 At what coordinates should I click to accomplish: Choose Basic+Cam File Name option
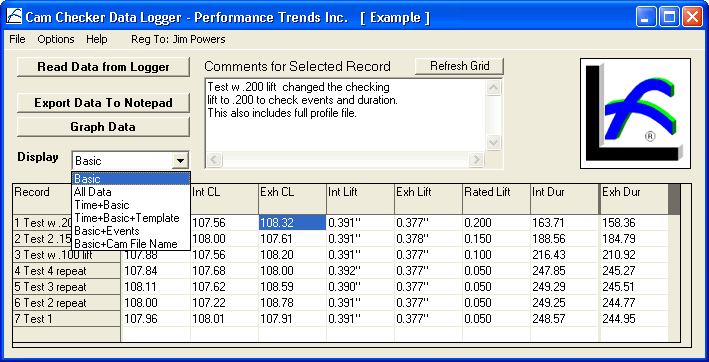[x=131, y=244]
